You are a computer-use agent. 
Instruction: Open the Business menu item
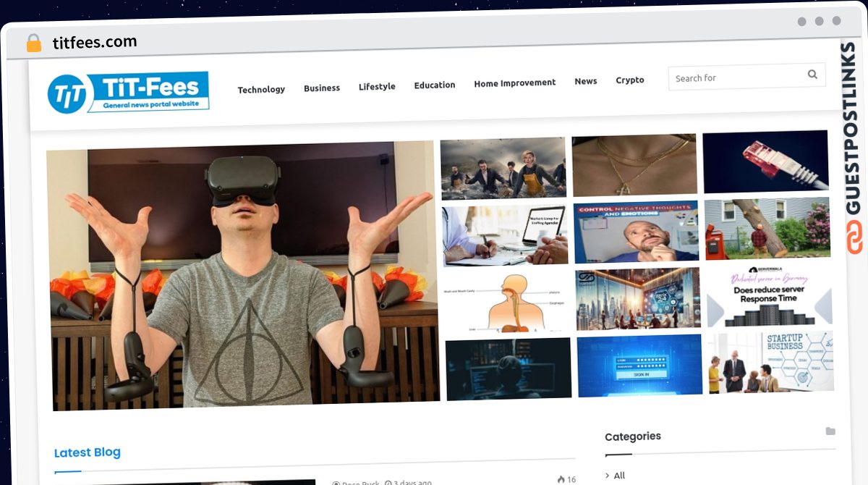click(x=322, y=88)
